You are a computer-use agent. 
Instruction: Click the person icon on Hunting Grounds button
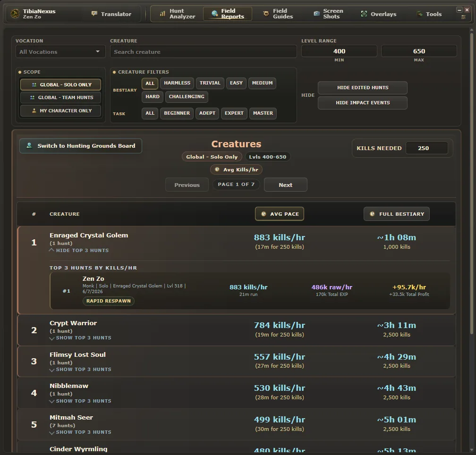[x=29, y=145]
